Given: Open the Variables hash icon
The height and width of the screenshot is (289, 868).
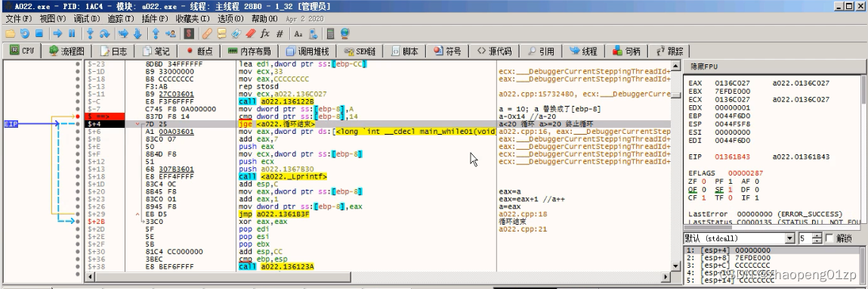Looking at the screenshot, I should pyautogui.click(x=279, y=33).
